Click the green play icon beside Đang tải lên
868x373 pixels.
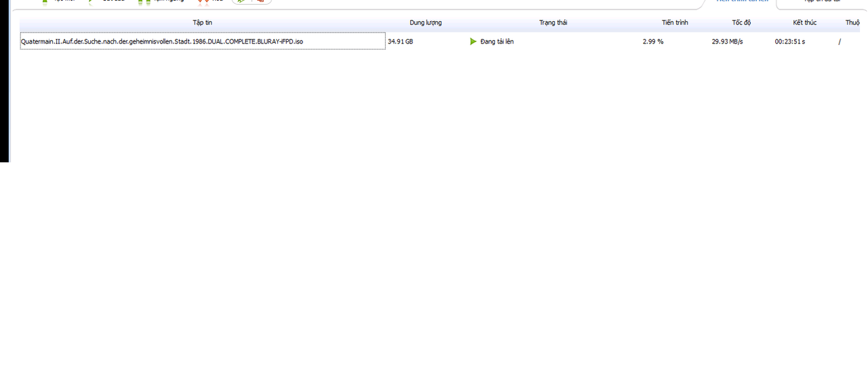tap(473, 41)
